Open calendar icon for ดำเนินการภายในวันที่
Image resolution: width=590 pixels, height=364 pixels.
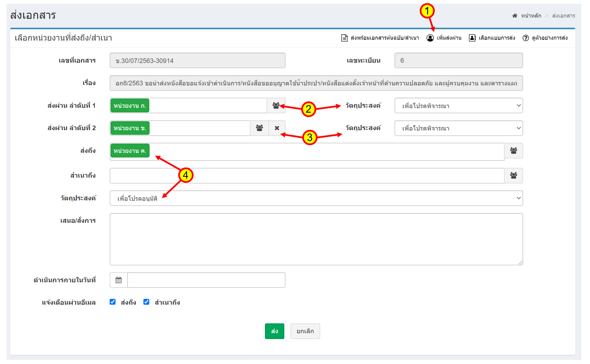119,280
